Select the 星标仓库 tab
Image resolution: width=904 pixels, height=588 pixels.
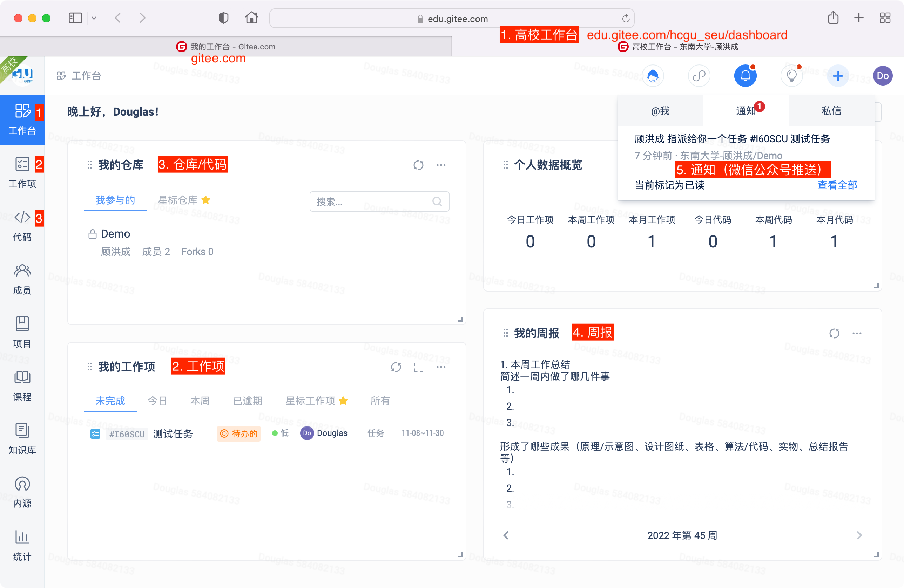(x=184, y=200)
